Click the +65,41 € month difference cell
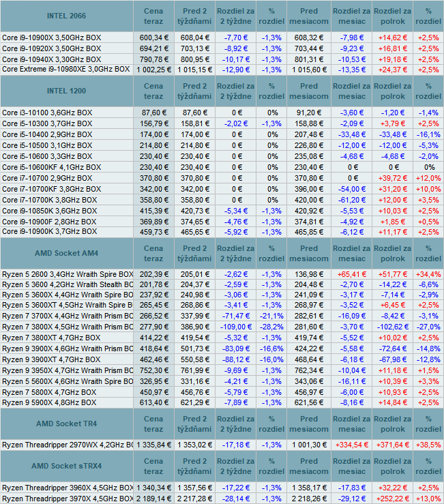 (352, 274)
